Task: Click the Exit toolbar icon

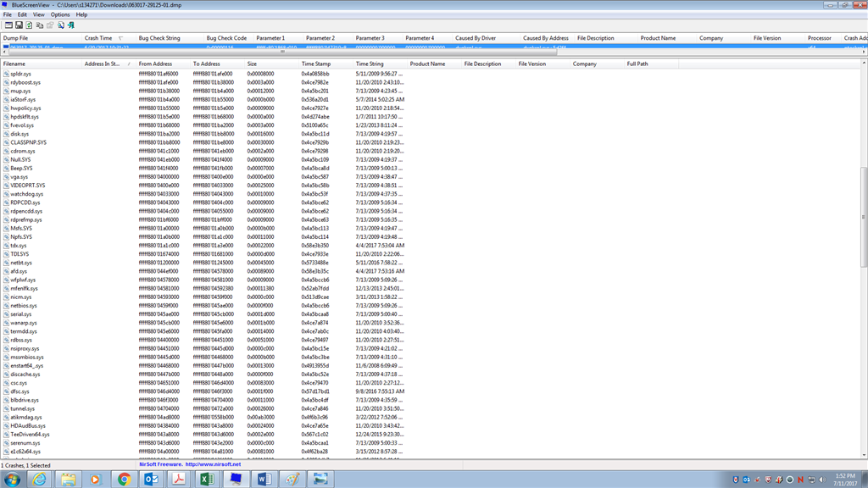Action: [71, 25]
